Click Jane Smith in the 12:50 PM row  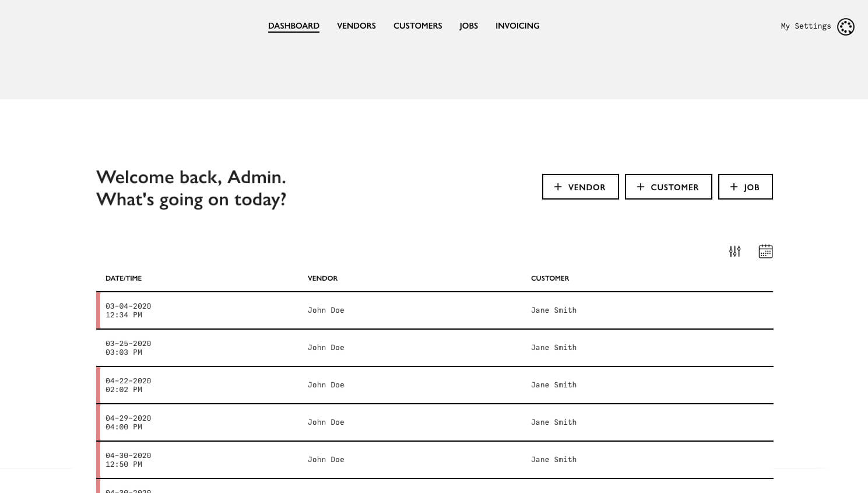coord(554,460)
